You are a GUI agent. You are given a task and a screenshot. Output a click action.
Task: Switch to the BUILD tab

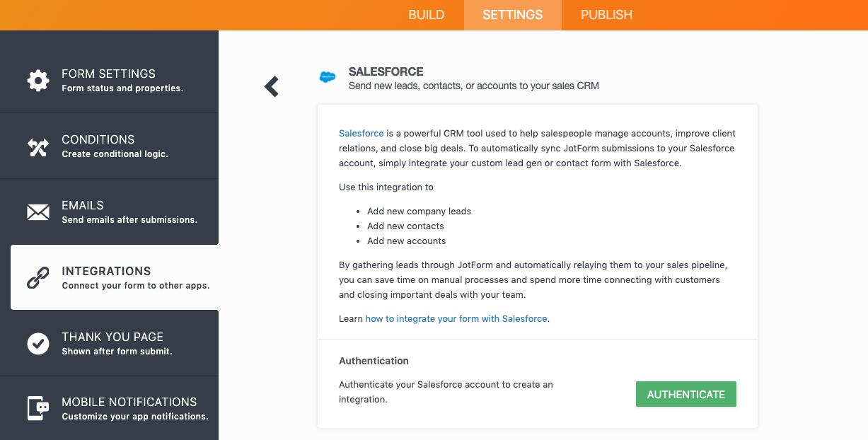point(427,15)
